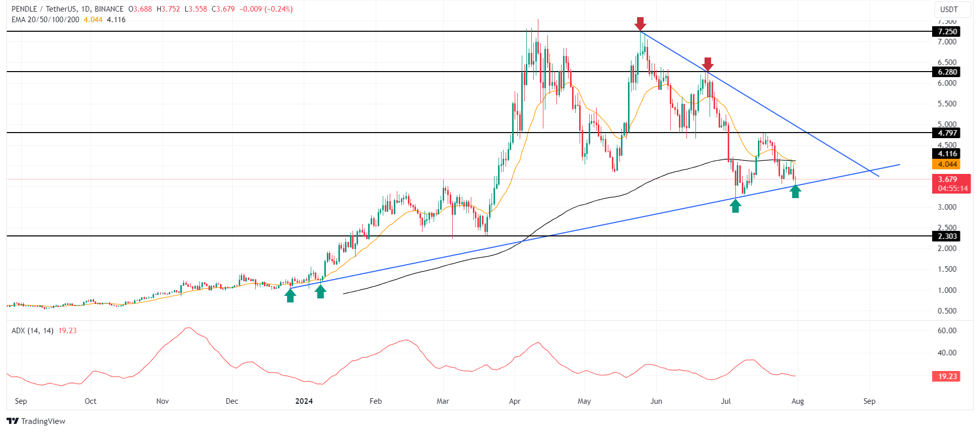Click the Sep label preceding Oct on time axis
Viewport: 980px width, 432px height.
21,401
